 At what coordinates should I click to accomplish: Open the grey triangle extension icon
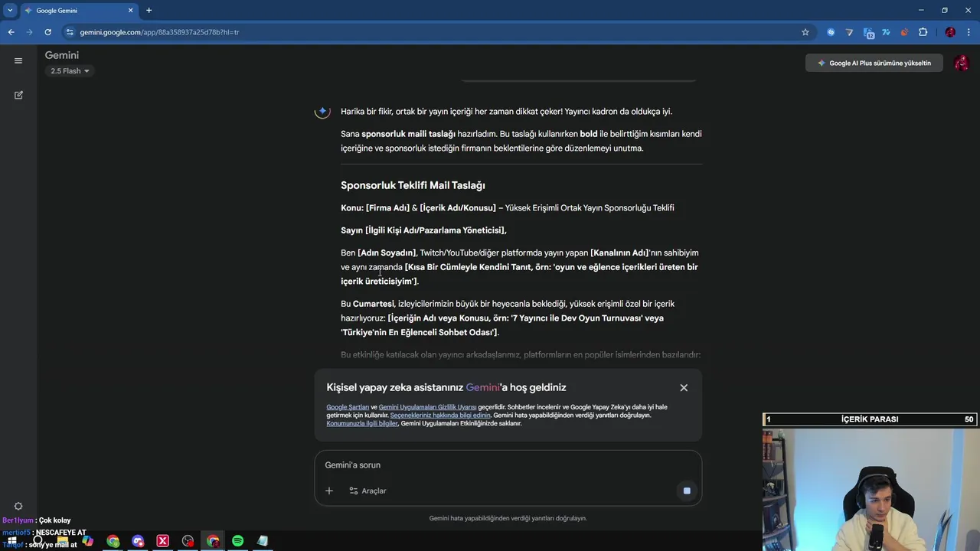[849, 32]
